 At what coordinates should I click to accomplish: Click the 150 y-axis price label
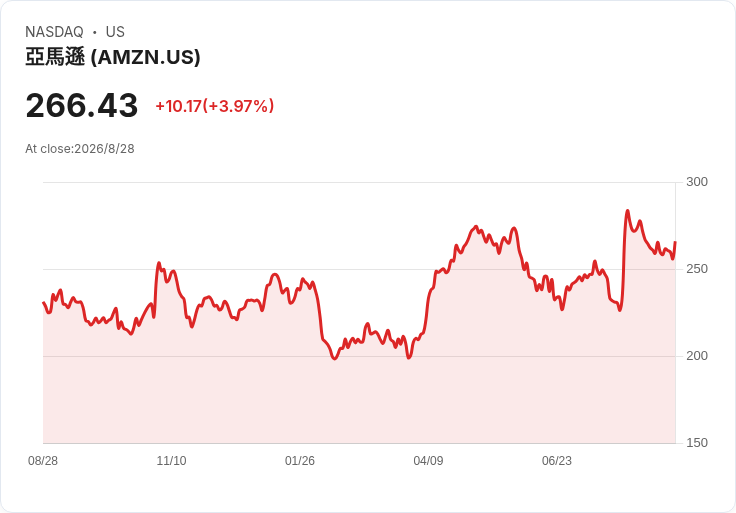[697, 443]
